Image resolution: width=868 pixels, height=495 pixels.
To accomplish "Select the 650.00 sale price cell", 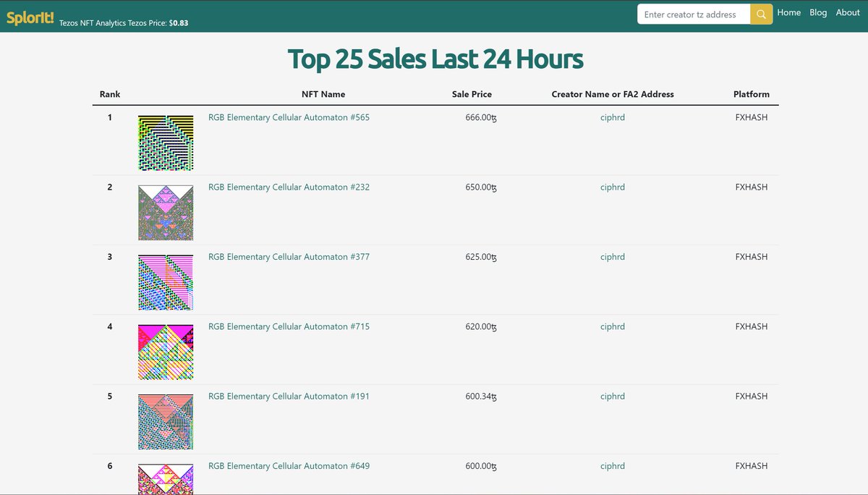I will pos(481,187).
